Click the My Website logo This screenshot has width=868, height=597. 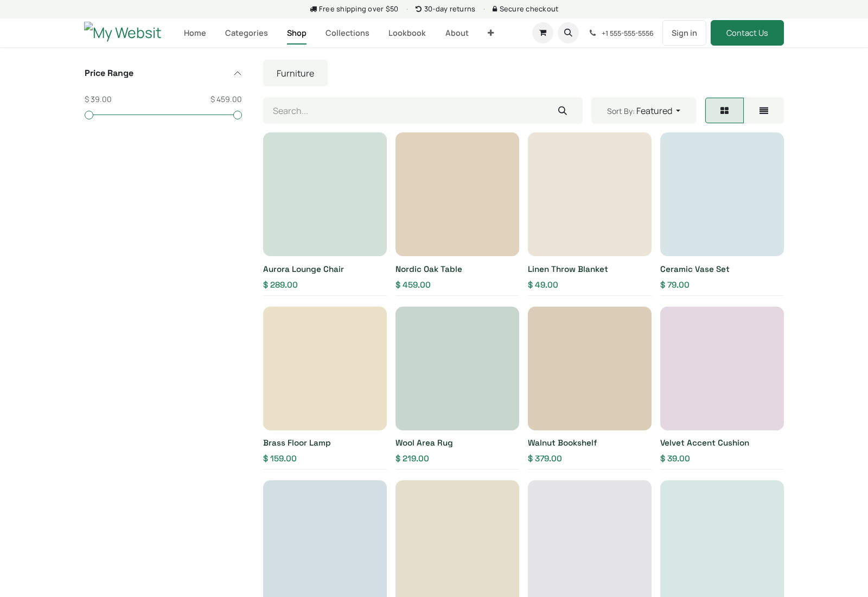pyautogui.click(x=123, y=33)
